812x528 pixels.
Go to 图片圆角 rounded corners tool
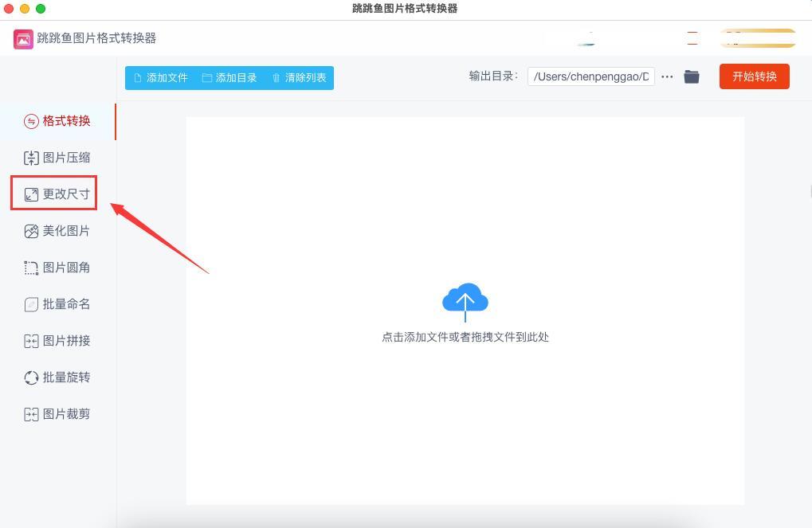(57, 268)
